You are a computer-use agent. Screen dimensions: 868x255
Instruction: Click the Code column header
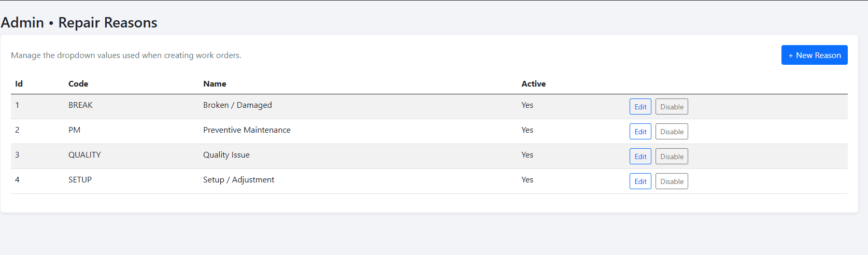click(x=78, y=84)
